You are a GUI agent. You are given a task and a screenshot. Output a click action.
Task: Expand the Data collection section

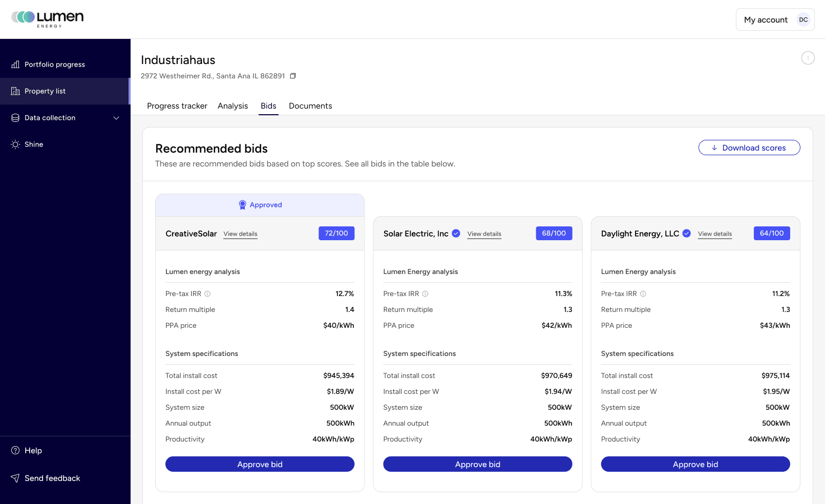point(116,118)
